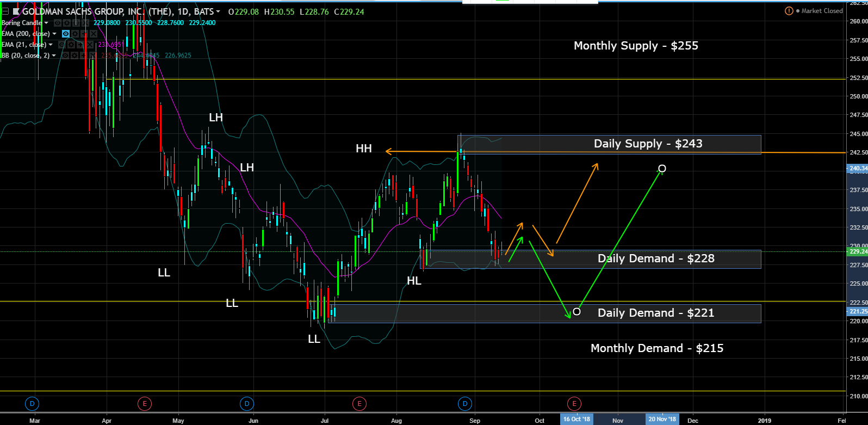Click the O229.08 open value in header
Viewport: 868px width, 425px height.
pos(244,11)
